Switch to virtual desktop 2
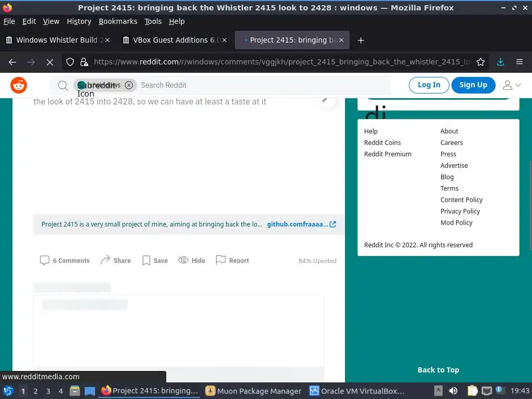The width and height of the screenshot is (532, 399). pos(35,391)
